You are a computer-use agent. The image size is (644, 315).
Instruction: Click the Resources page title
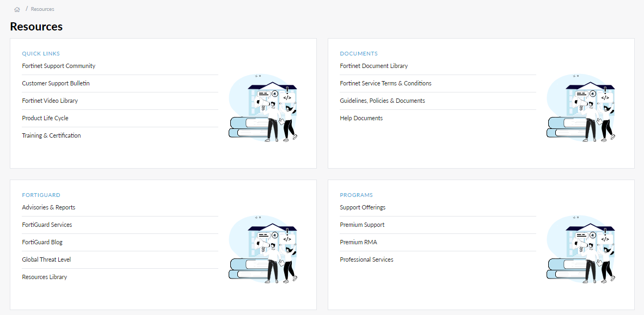(x=36, y=27)
